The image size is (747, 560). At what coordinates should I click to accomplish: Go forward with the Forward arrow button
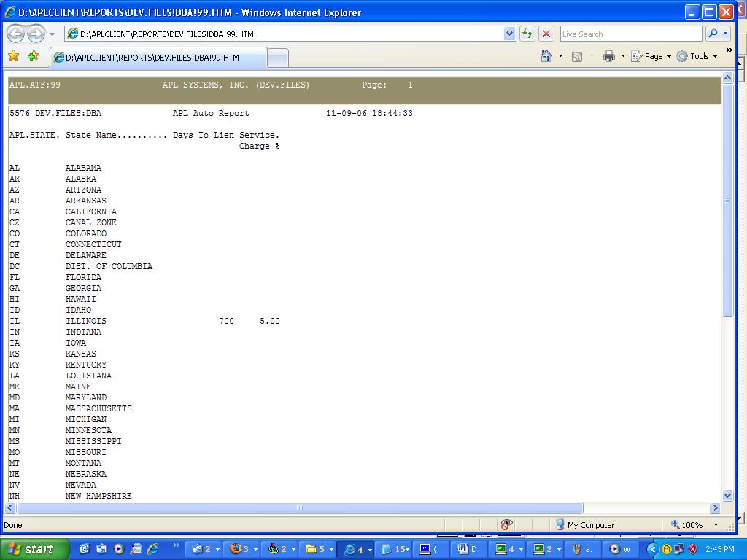(36, 34)
